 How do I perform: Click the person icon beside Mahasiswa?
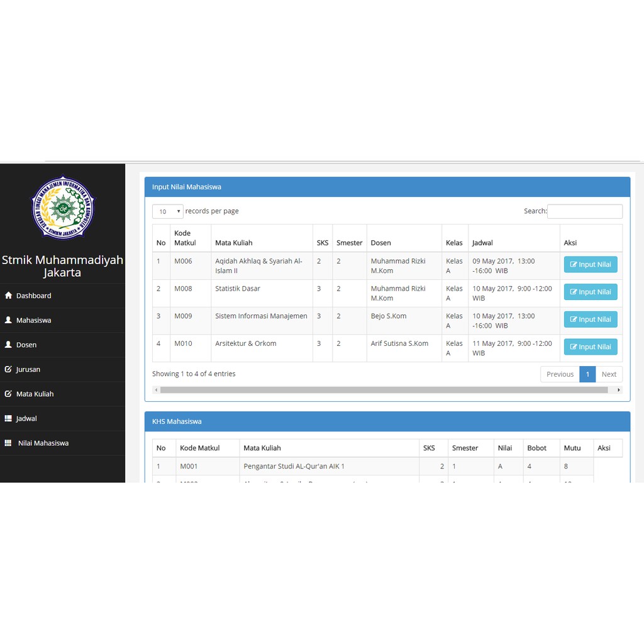click(8, 320)
